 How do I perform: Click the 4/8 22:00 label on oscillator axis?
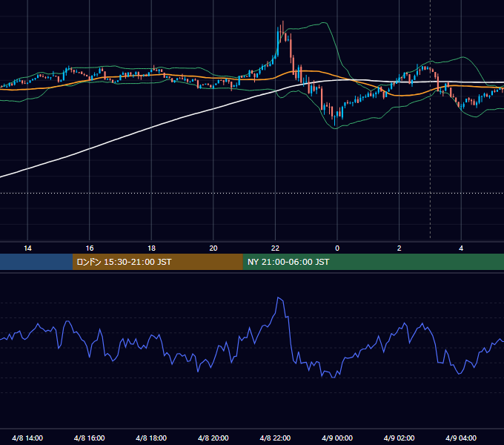[x=275, y=438]
